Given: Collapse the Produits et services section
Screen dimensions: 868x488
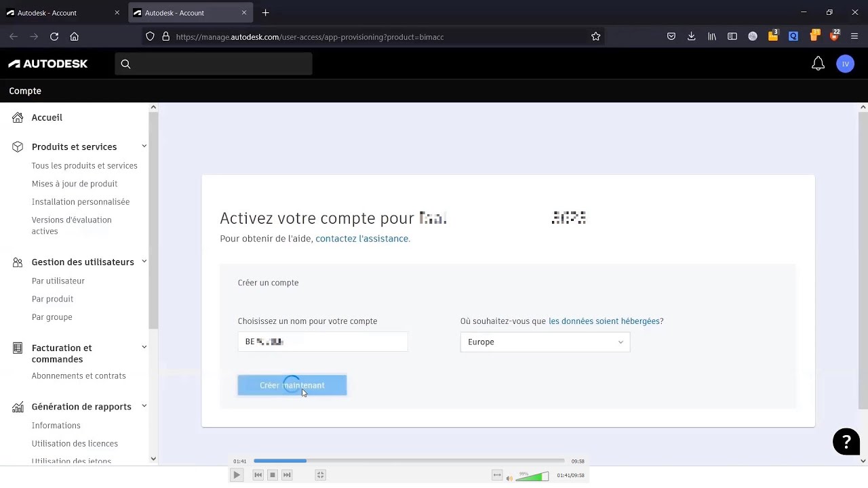Looking at the screenshot, I should pyautogui.click(x=144, y=146).
